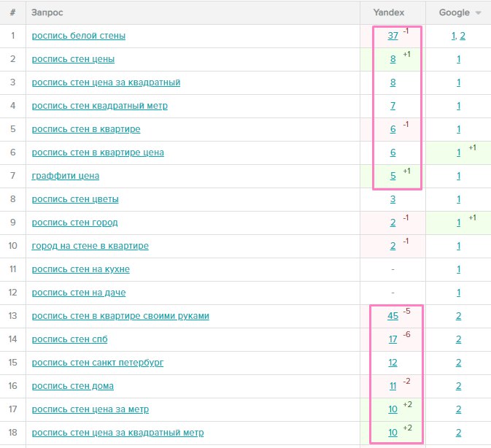This screenshot has height=448, width=491.
Task: Click Google position 1 for 'роспись стен на даче'
Action: [458, 293]
